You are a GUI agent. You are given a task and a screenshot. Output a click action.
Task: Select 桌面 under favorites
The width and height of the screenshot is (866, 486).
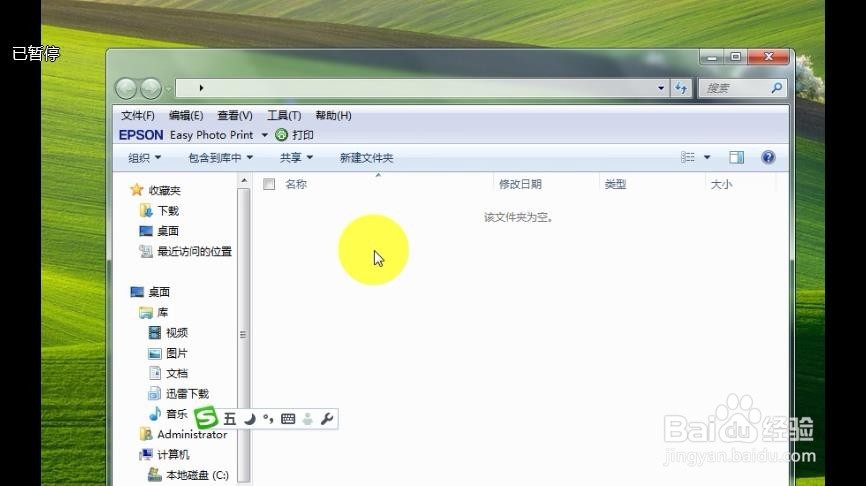pyautogui.click(x=168, y=231)
